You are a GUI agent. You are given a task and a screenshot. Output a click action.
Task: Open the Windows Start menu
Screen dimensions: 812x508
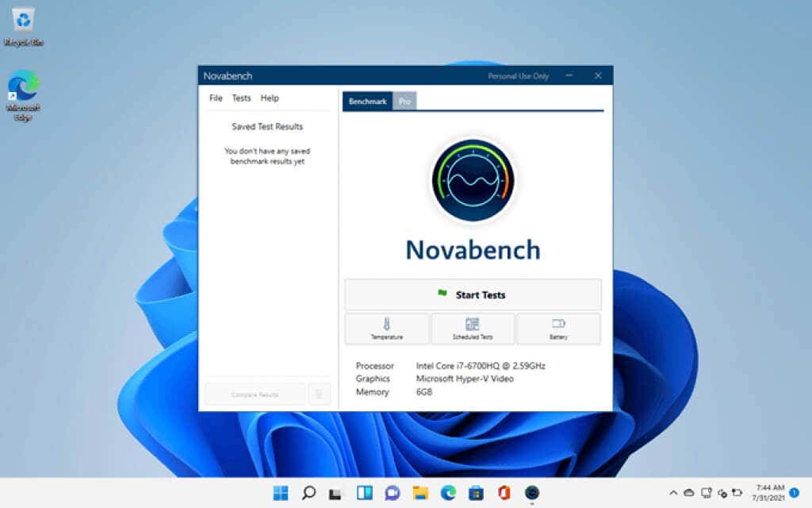(x=281, y=492)
